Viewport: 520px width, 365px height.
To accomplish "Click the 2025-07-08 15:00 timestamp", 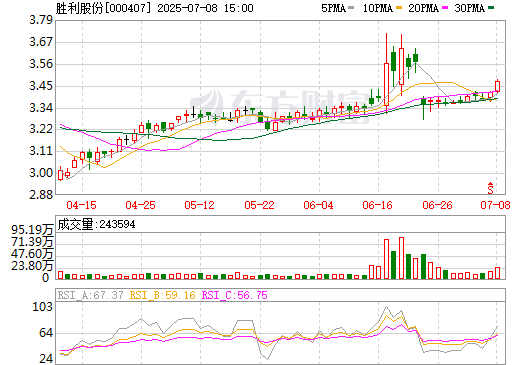I will point(205,8).
